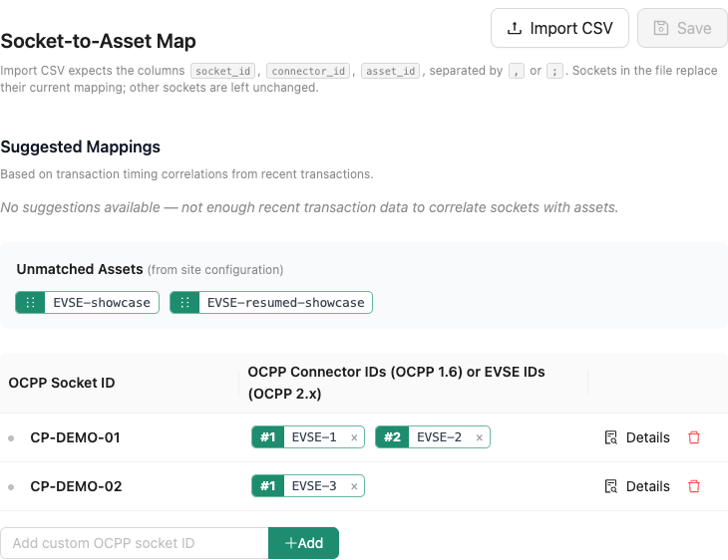Select the EVSE-showcase unmatched asset chip
The image size is (728, 560).
coord(88,303)
